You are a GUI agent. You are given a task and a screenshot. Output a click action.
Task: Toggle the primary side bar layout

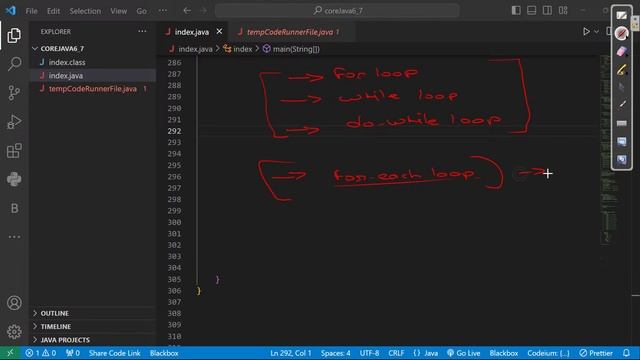(516, 11)
